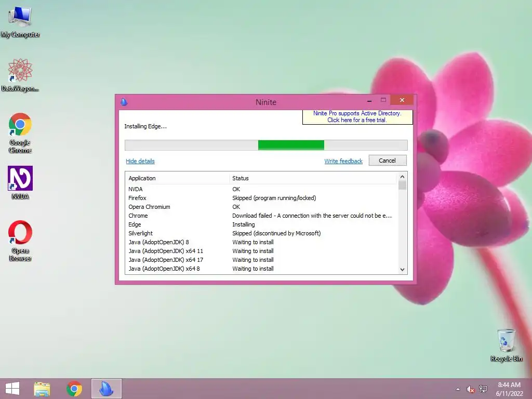Open the Windows Start button
Viewport: 532px width, 399px height.
pyautogui.click(x=12, y=389)
